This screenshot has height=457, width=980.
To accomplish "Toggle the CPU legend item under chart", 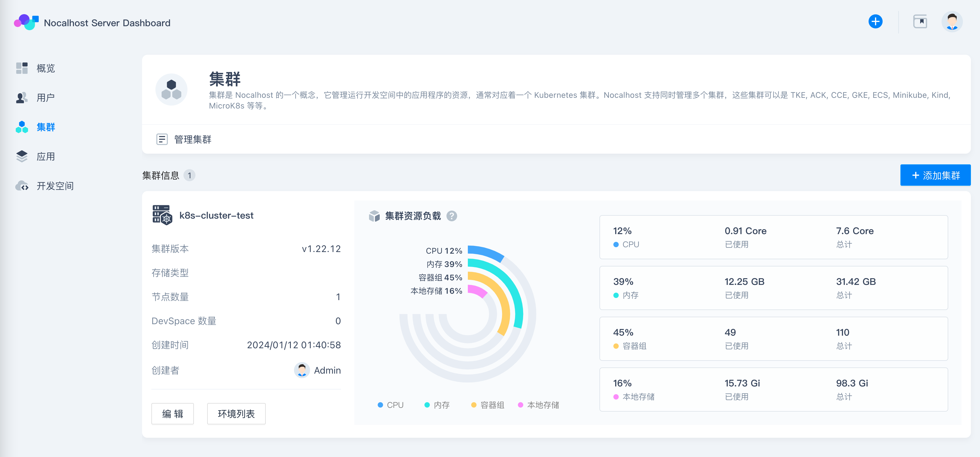I will [x=391, y=405].
